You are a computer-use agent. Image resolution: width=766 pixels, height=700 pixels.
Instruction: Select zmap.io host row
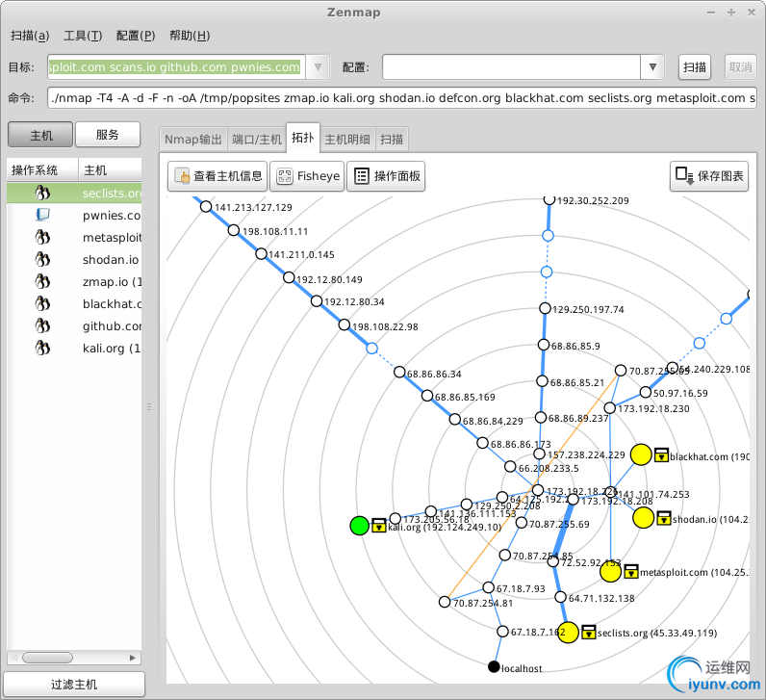(74, 281)
